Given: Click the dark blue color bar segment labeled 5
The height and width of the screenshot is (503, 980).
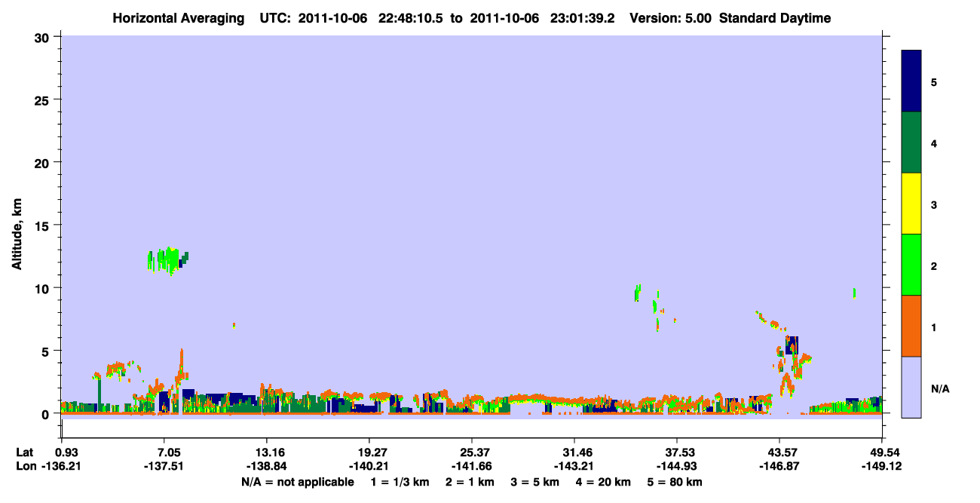Looking at the screenshot, I should click(x=911, y=81).
